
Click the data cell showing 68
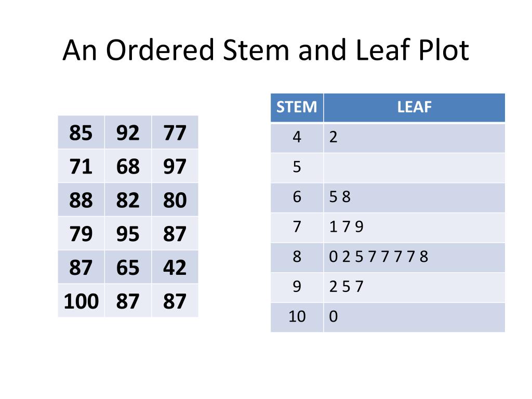(x=128, y=167)
